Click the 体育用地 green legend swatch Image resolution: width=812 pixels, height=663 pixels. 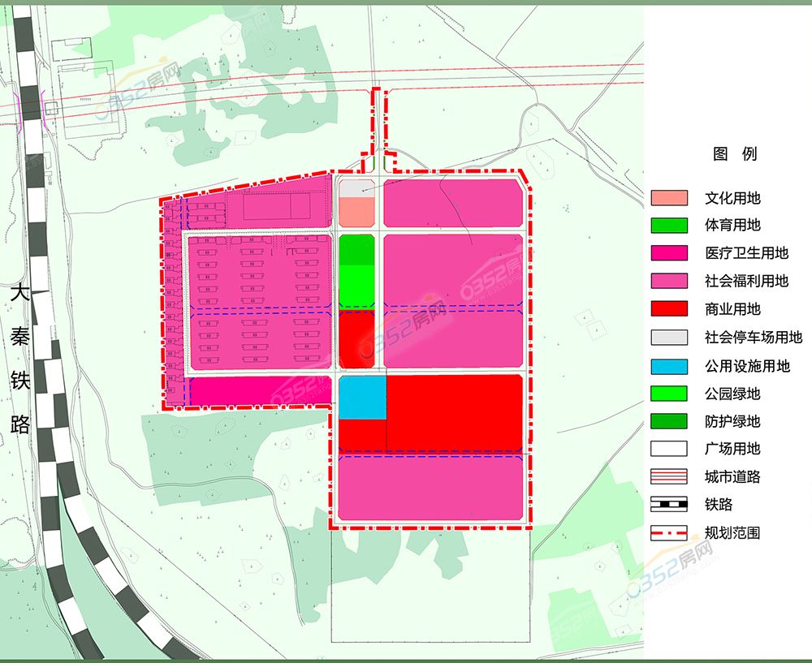pos(668,226)
